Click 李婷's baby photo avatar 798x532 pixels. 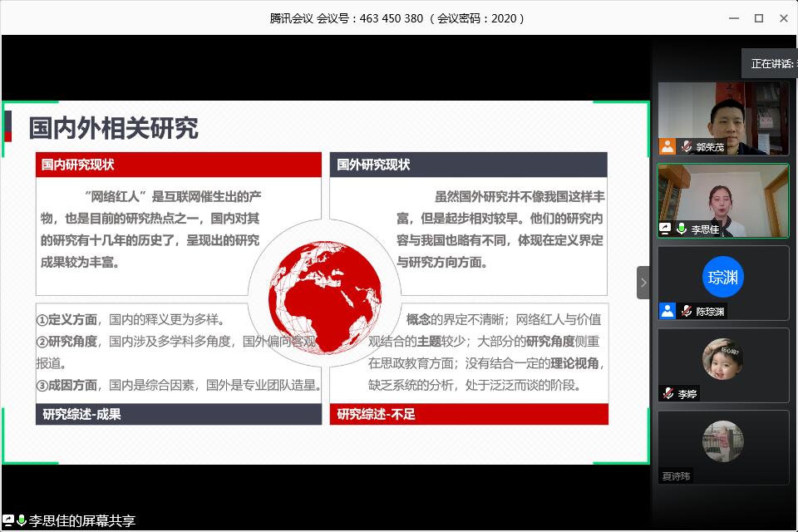[722, 359]
